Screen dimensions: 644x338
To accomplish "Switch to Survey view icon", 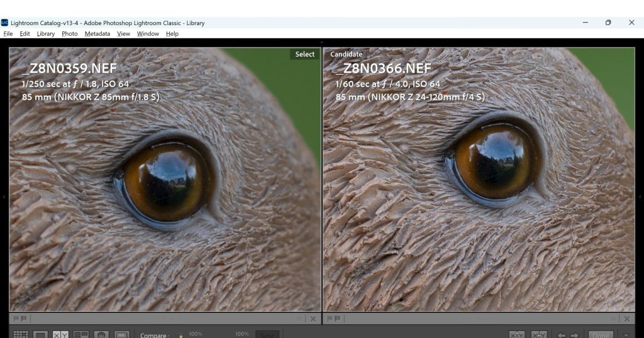I will coord(81,335).
